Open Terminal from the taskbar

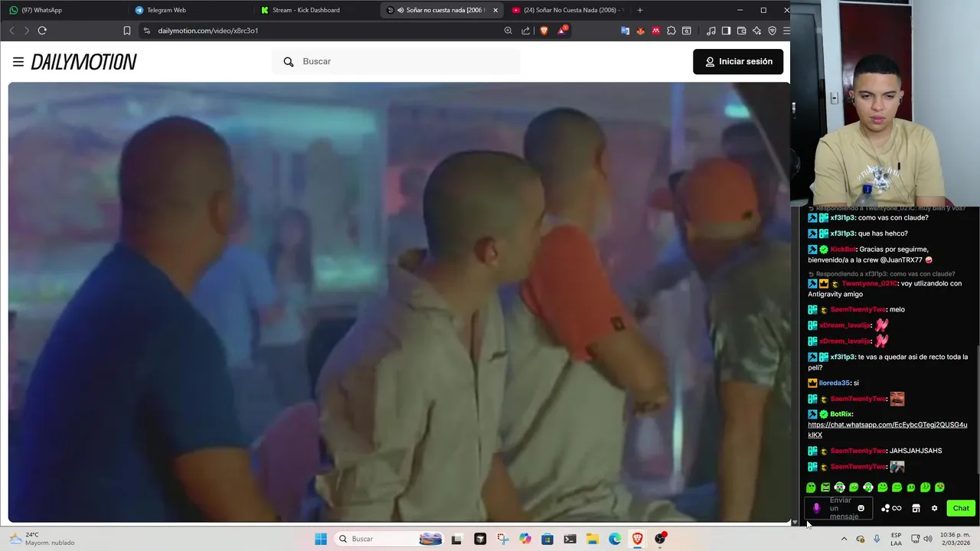[x=570, y=539]
